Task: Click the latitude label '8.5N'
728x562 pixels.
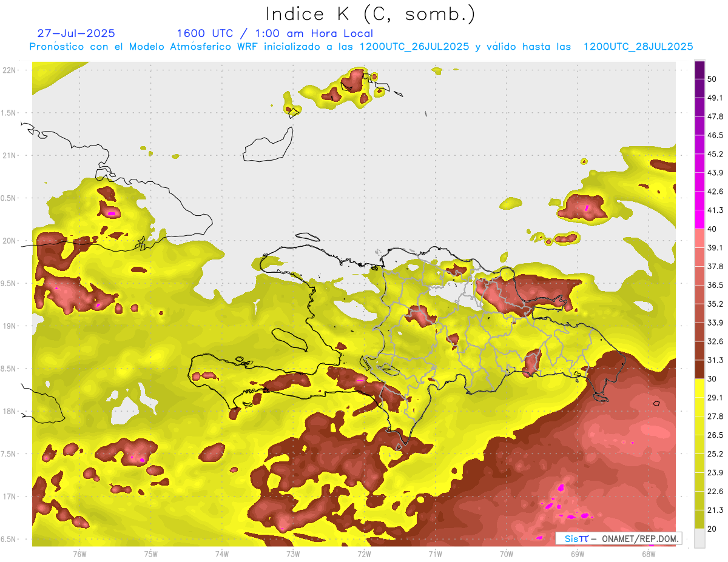Action: tap(9, 369)
